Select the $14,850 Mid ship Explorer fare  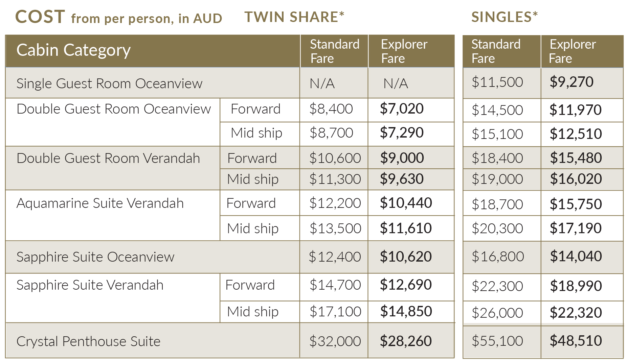tap(406, 311)
